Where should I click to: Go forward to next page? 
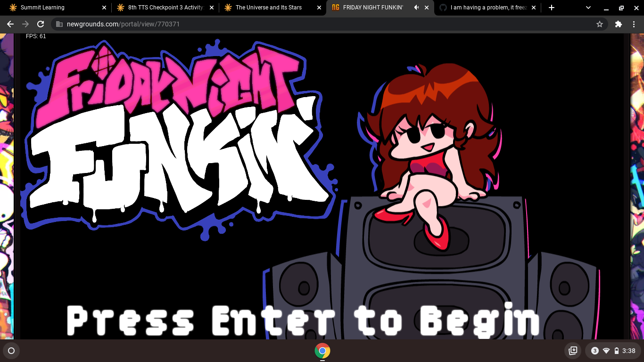25,24
